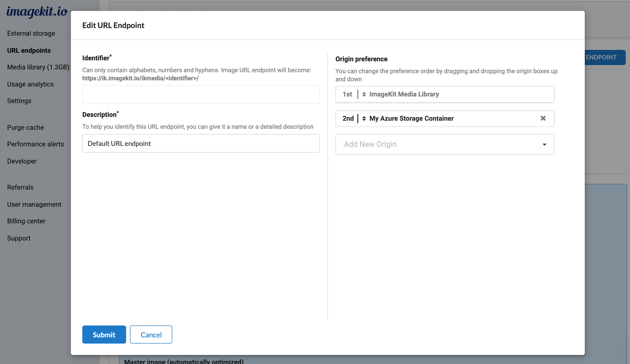The width and height of the screenshot is (630, 364).
Task: Open Performance alerts
Action: pos(35,144)
